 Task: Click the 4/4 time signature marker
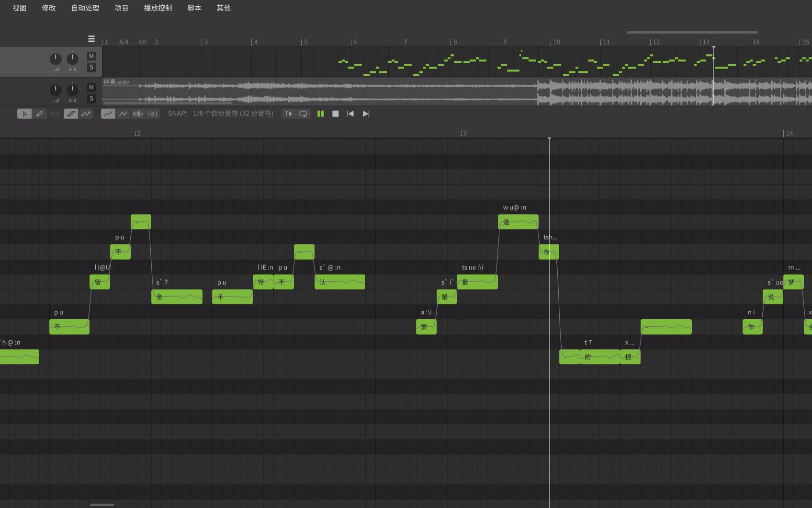[124, 42]
